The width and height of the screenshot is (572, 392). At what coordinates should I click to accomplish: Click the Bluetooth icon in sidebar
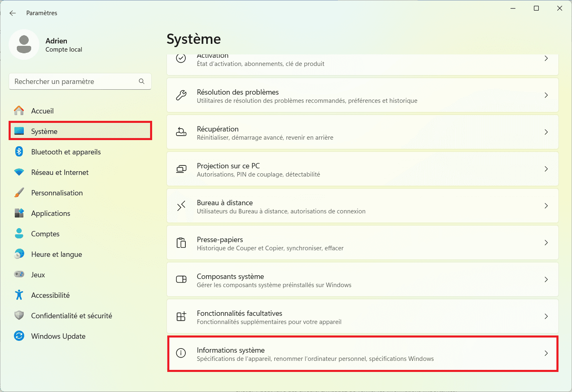pyautogui.click(x=19, y=152)
